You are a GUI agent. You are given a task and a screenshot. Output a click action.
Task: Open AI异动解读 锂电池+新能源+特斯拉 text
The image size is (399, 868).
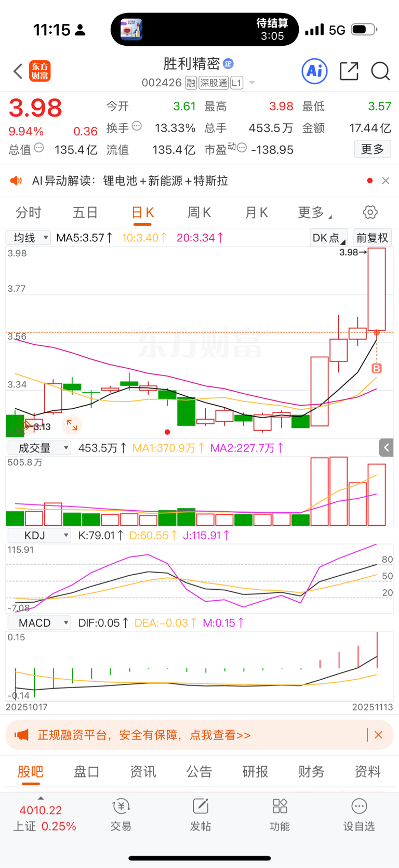coord(130,180)
